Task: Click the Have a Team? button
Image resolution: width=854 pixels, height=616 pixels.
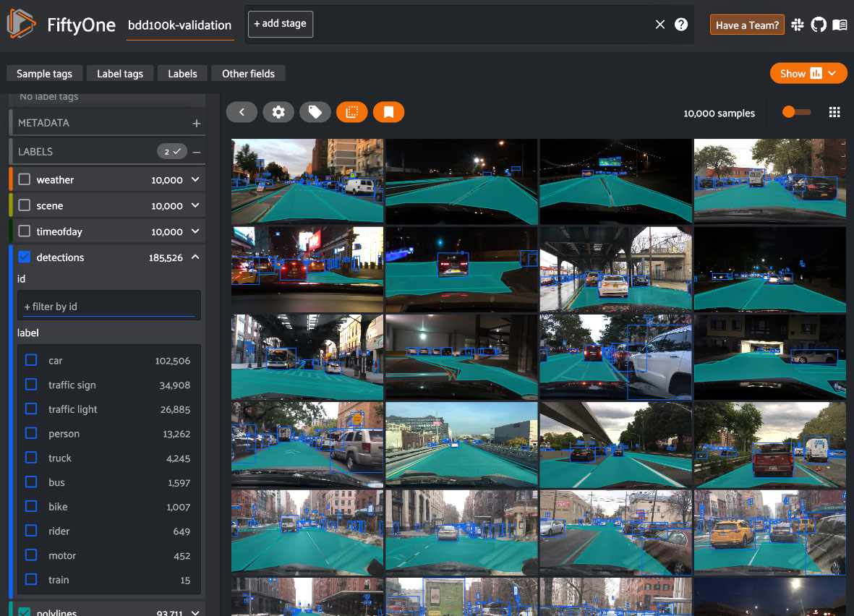Action: 747,25
